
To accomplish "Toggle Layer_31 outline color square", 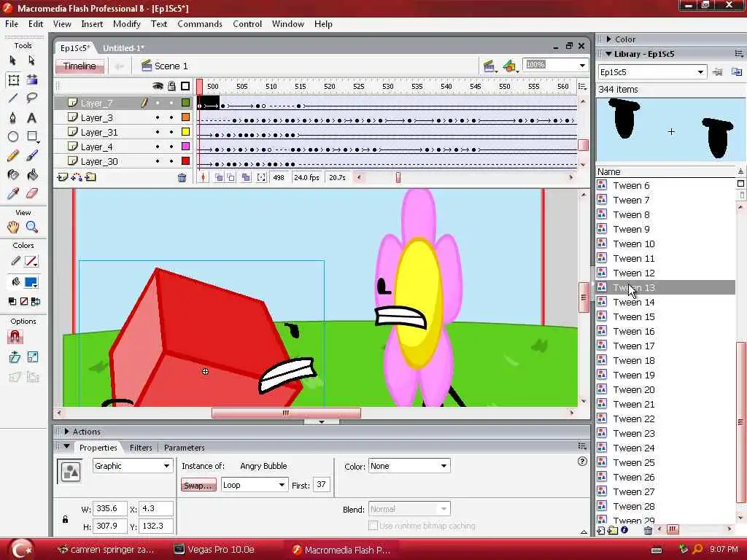I will tap(186, 132).
